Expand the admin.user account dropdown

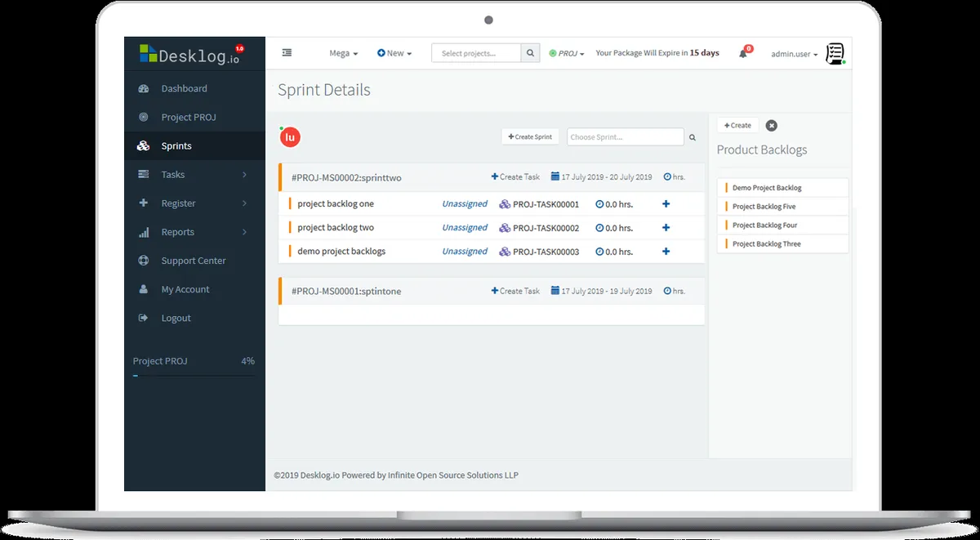(794, 55)
